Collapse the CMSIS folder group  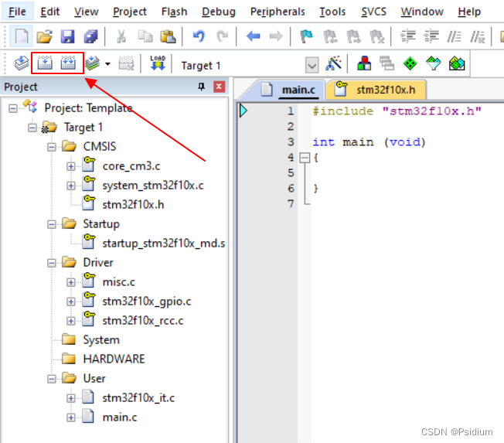click(x=52, y=147)
